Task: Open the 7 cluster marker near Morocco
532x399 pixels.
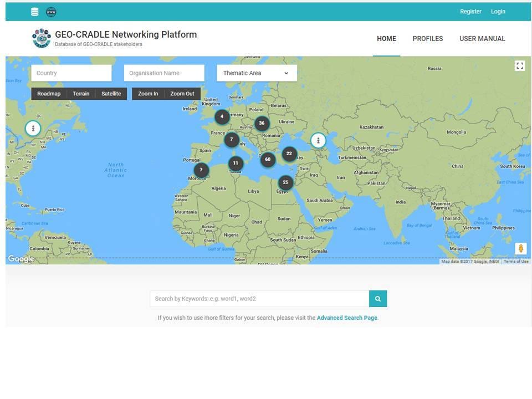Action: 201,170
